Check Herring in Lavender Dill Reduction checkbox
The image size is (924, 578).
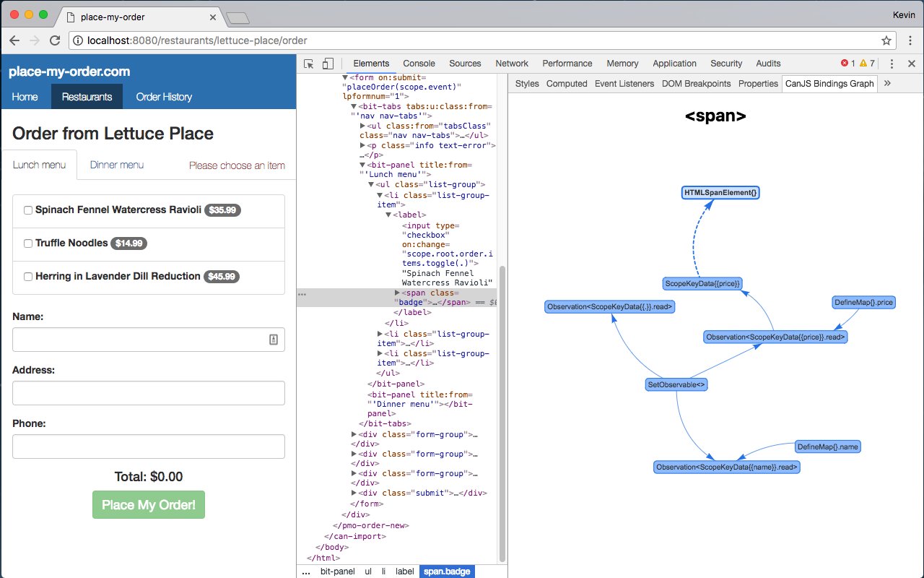pos(28,277)
